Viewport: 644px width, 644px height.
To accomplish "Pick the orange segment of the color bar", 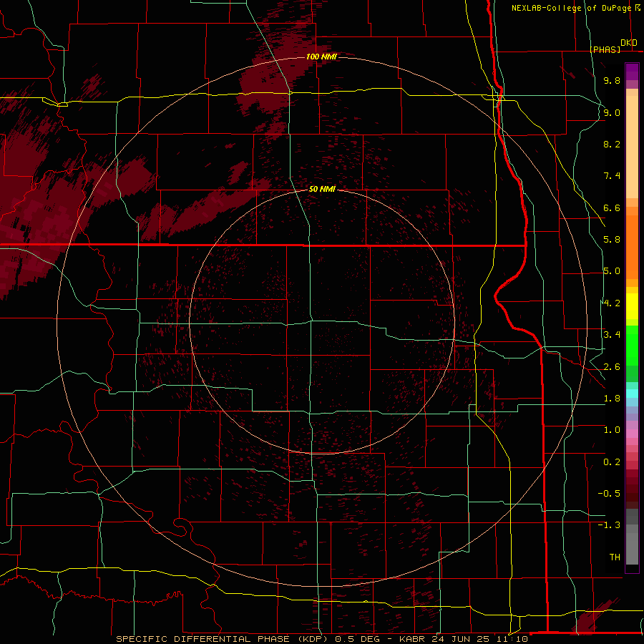I will tap(632, 243).
